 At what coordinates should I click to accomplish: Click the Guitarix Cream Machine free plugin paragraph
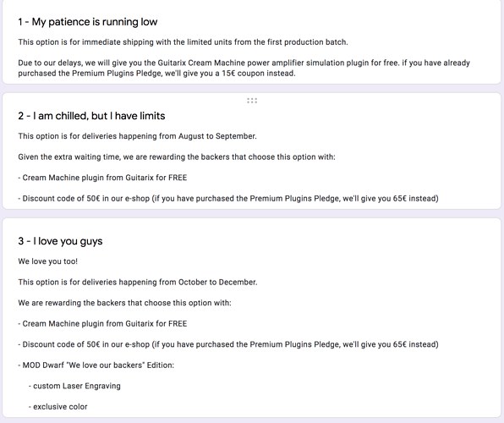tap(244, 68)
